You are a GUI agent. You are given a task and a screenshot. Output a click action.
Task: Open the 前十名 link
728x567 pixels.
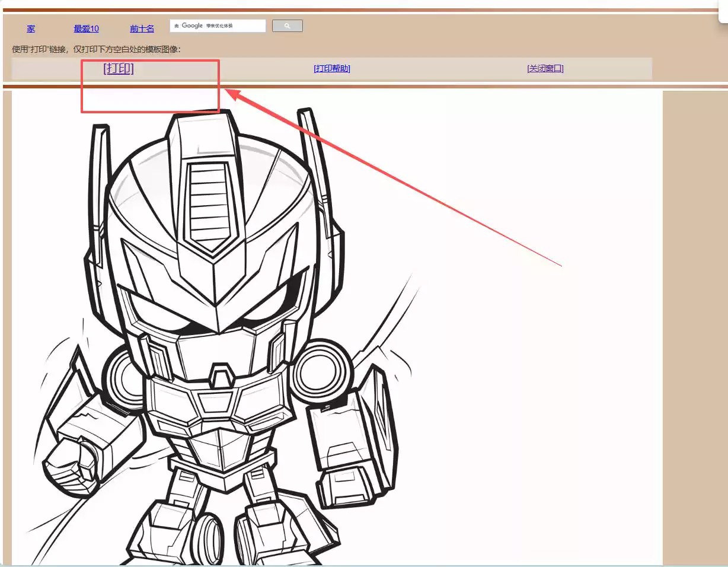point(142,28)
